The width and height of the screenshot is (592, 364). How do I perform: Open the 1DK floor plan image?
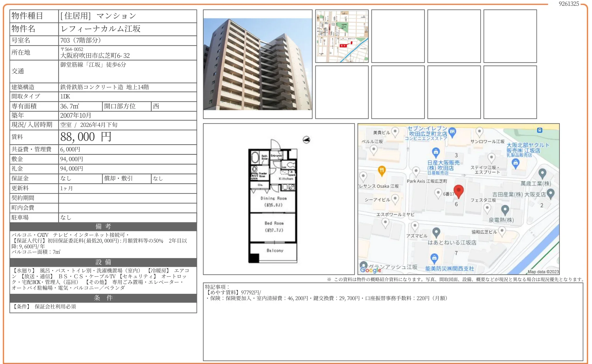pyautogui.click(x=273, y=201)
